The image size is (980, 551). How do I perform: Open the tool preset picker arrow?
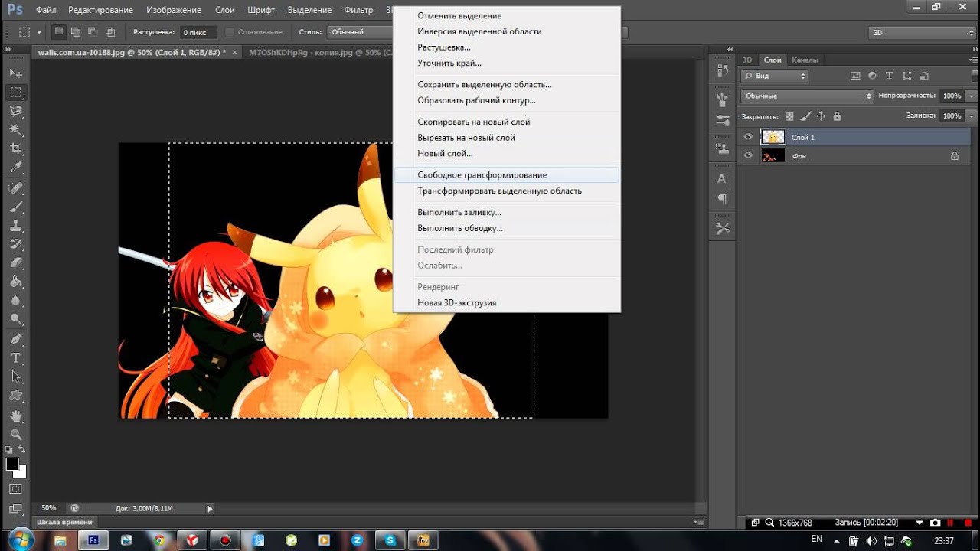coord(39,32)
